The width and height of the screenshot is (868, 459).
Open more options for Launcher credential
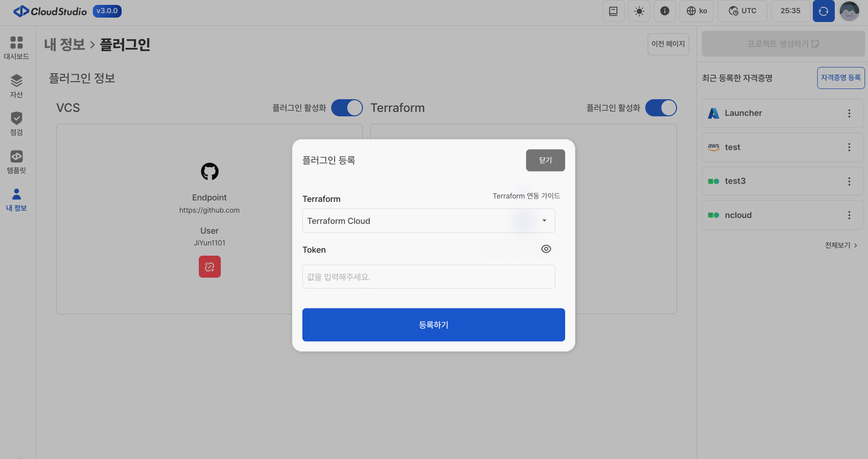[x=849, y=113]
